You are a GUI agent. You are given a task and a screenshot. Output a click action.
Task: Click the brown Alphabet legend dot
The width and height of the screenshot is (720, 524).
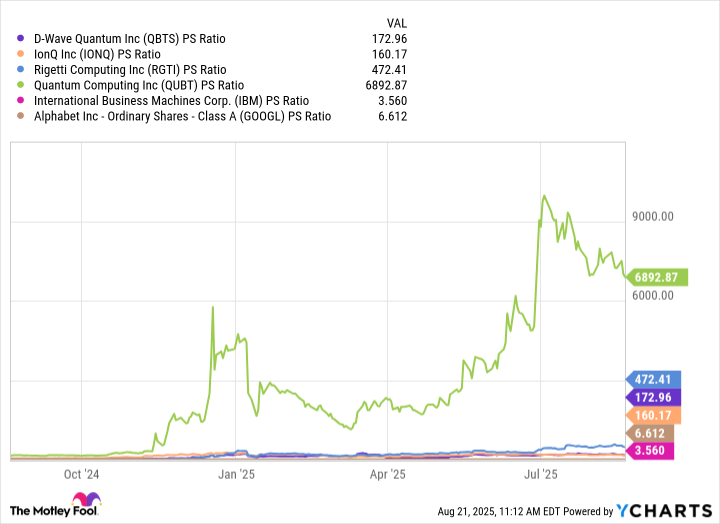coord(20,116)
